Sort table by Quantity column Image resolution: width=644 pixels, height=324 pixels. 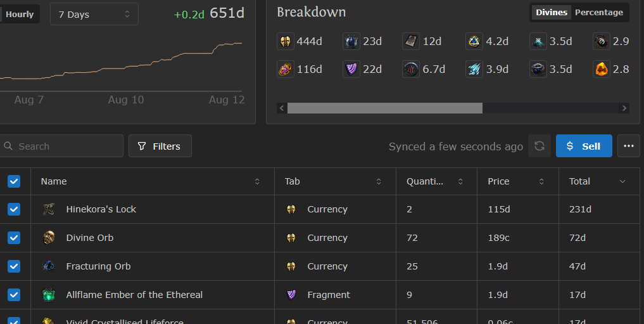(x=436, y=181)
